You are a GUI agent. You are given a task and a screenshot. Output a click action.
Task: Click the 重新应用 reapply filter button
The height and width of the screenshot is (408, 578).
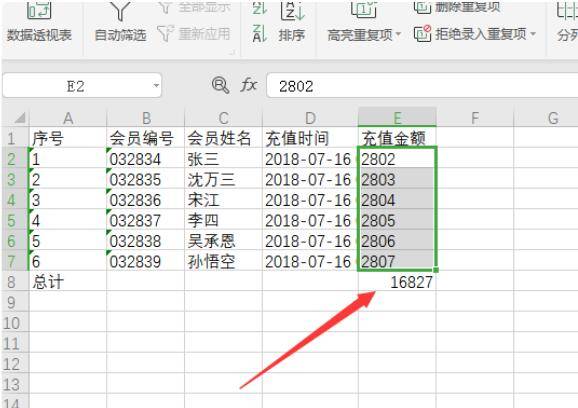194,34
